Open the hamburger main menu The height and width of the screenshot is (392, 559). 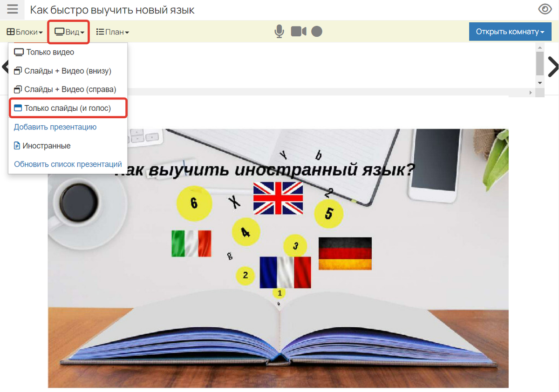coord(13,9)
